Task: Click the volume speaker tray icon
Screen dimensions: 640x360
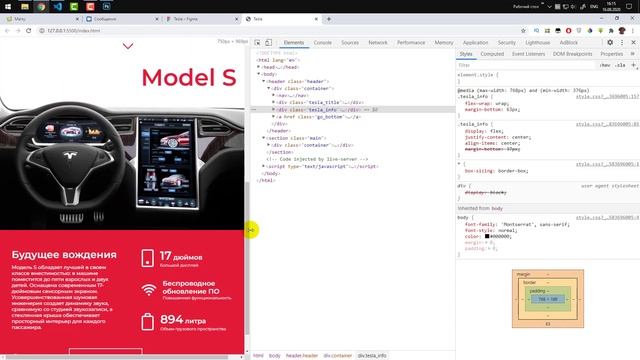Action: point(573,7)
